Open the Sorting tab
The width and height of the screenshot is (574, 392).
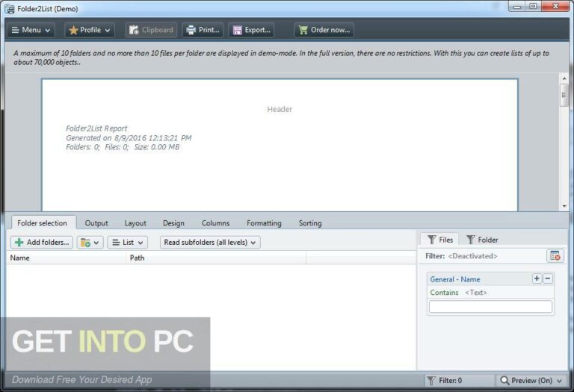coord(310,223)
